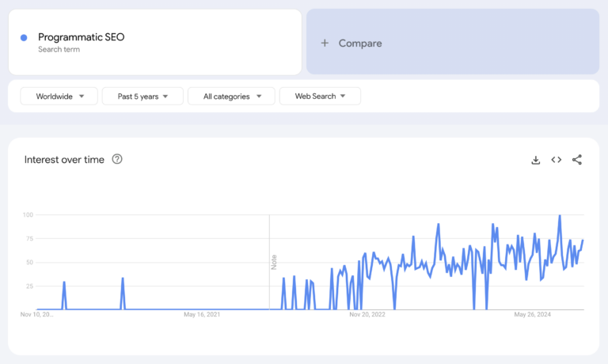This screenshot has width=608, height=364.
Task: Click the blue dot beside Programmatic SEO
Action: pyautogui.click(x=24, y=37)
